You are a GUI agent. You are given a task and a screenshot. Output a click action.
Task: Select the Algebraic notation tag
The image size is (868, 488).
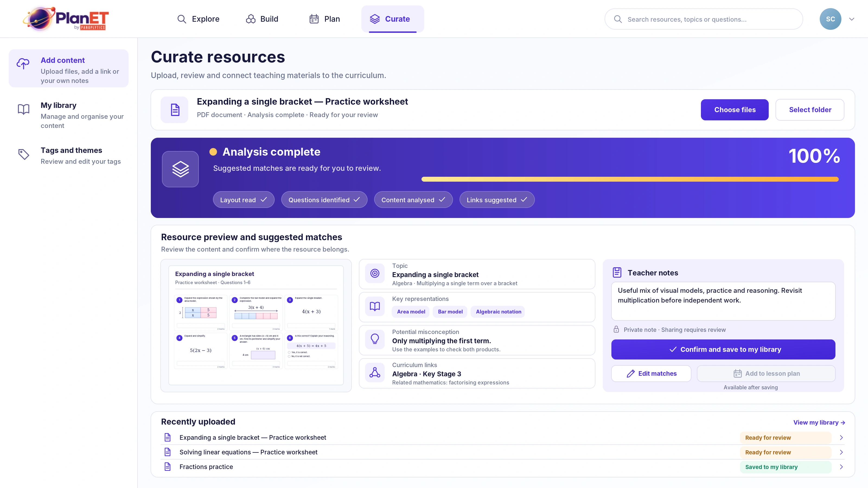tap(498, 312)
